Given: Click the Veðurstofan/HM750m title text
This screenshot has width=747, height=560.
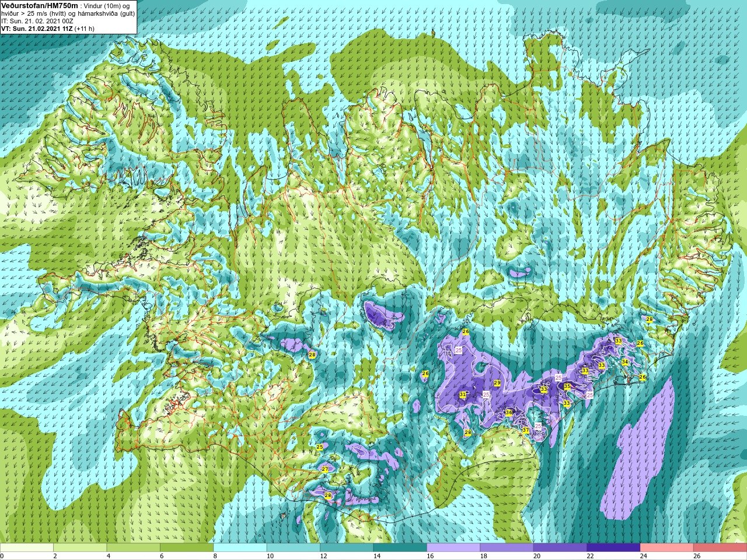Looking at the screenshot, I should (x=40, y=5).
